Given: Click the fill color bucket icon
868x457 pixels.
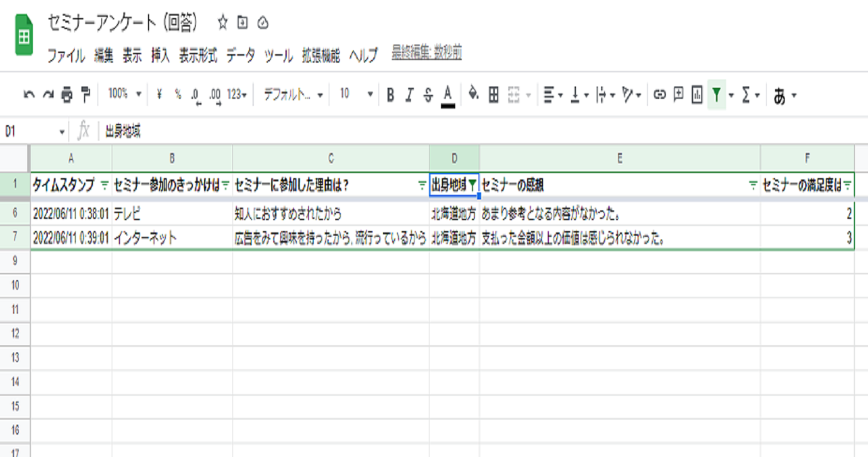Looking at the screenshot, I should click(473, 94).
